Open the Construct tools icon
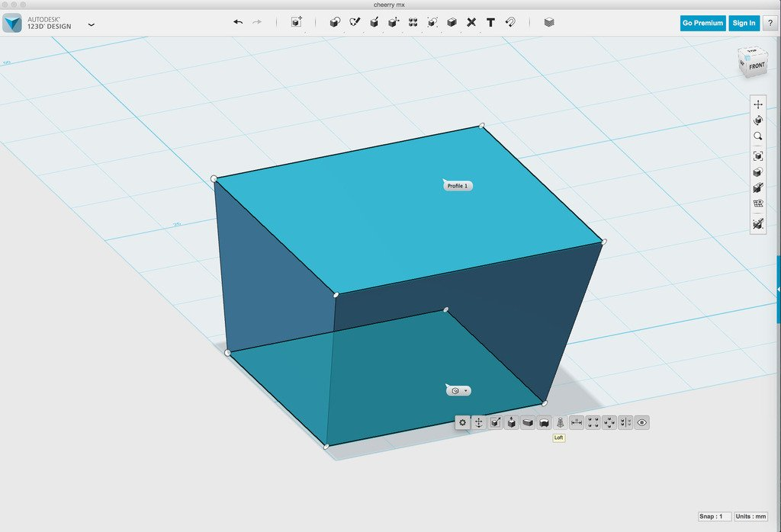Viewport: 781px width, 532px height. click(x=374, y=22)
